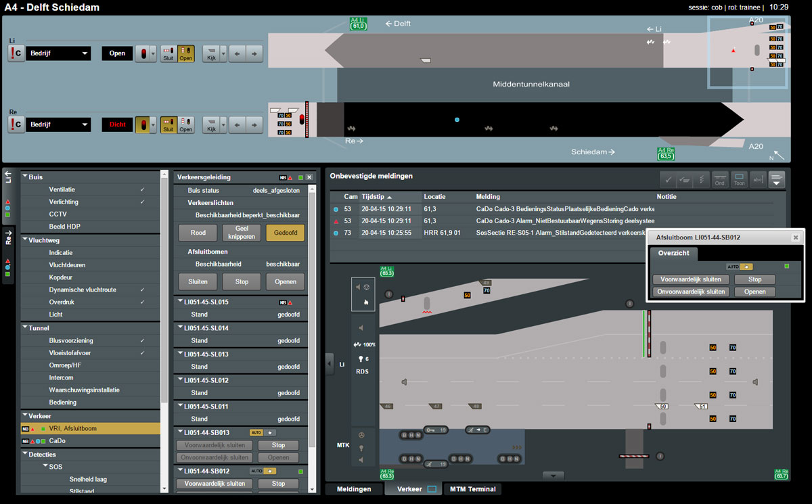Click the Kijk camera icon for Li tube
Screen dimensions: 812x504
pyautogui.click(x=212, y=53)
